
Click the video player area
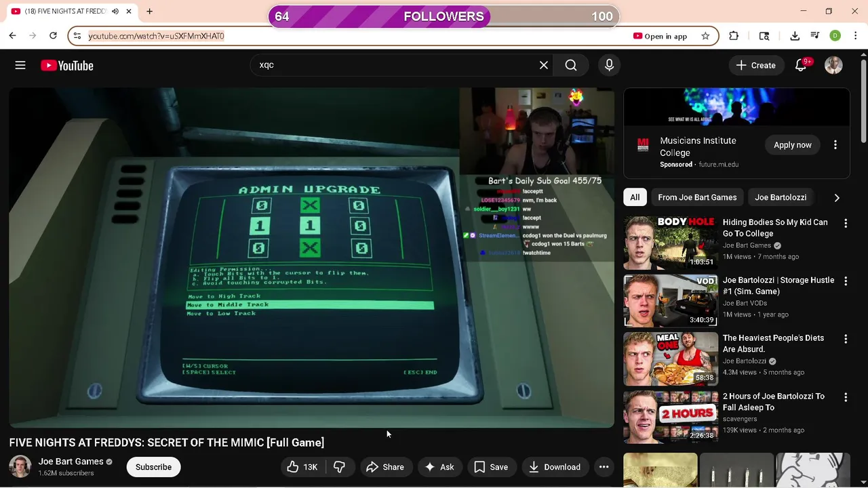point(311,258)
